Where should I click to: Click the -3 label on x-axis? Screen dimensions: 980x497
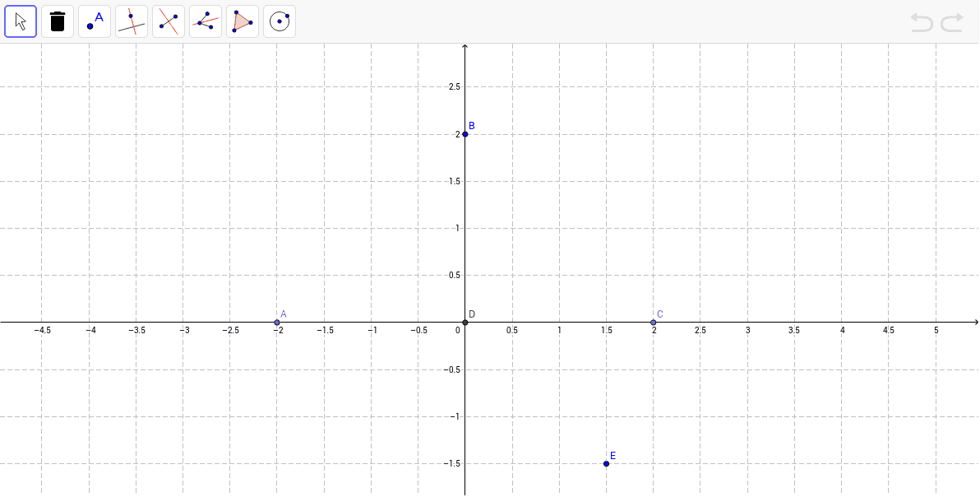click(x=183, y=330)
